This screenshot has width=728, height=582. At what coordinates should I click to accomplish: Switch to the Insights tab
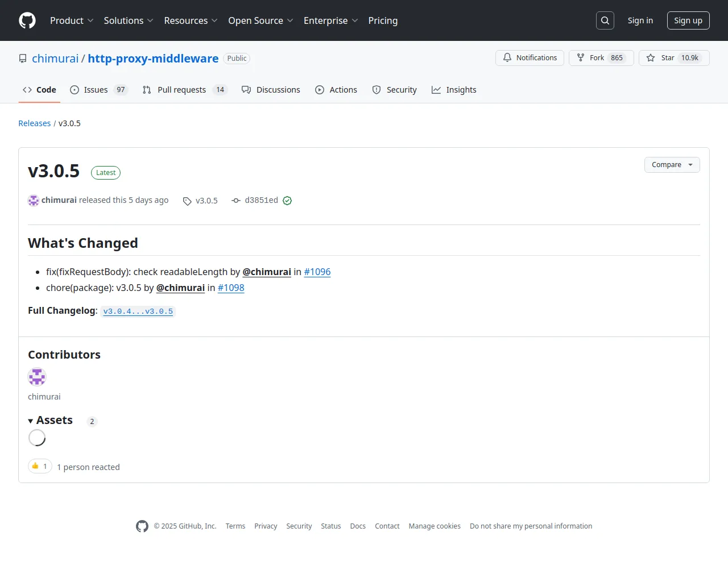tap(454, 90)
